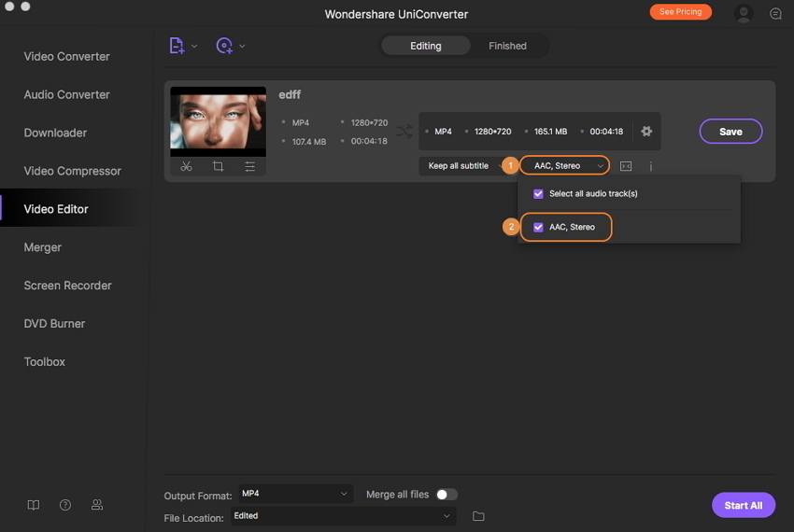Open the user guide book icon
Image resolution: width=794 pixels, height=532 pixels.
tap(34, 505)
